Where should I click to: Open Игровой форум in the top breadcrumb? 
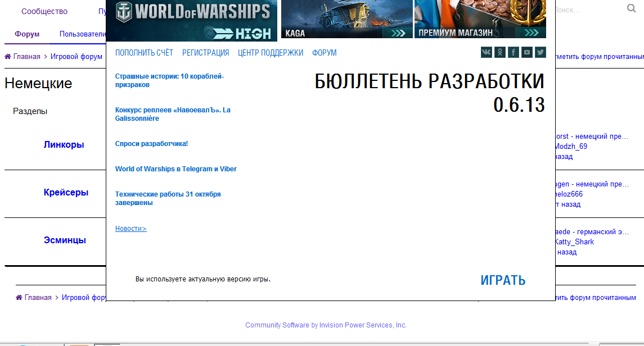pos(76,57)
